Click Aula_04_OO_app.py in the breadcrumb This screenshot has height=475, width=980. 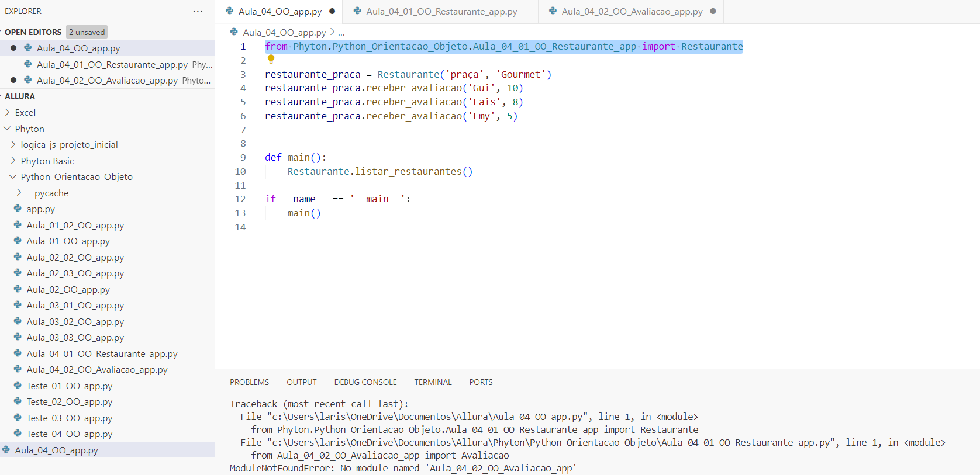click(x=284, y=33)
